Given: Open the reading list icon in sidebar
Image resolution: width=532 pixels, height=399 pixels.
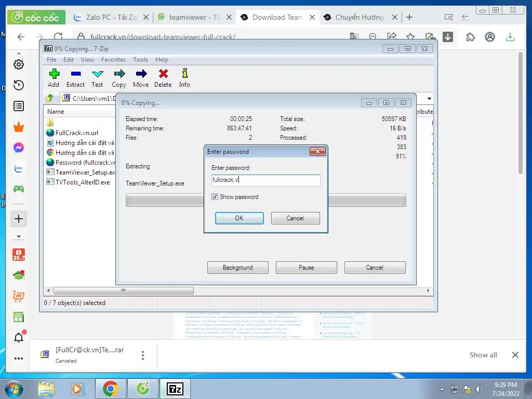Looking at the screenshot, I should click(x=19, y=106).
